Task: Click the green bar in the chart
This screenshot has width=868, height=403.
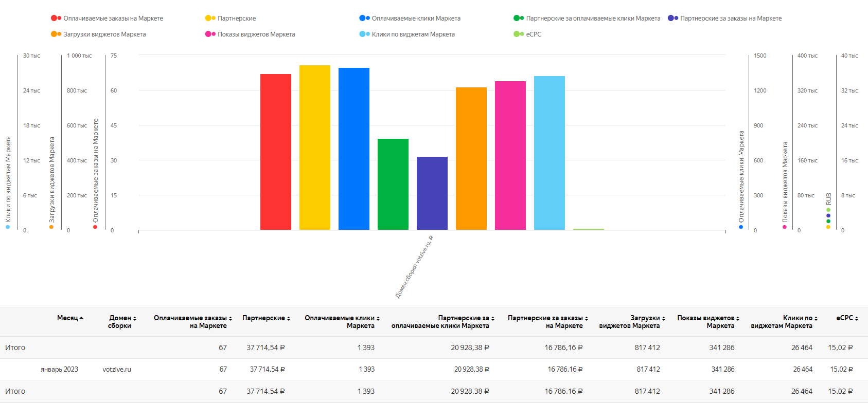Action: click(393, 184)
